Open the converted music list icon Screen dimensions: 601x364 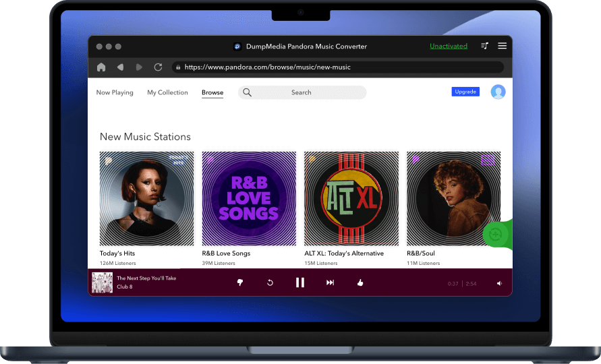(484, 46)
